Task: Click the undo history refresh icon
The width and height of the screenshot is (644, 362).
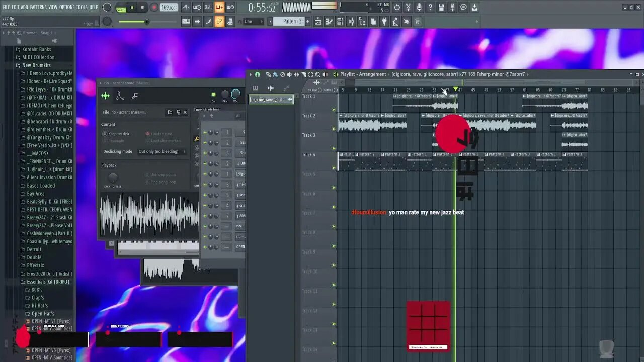Action: pos(397,7)
